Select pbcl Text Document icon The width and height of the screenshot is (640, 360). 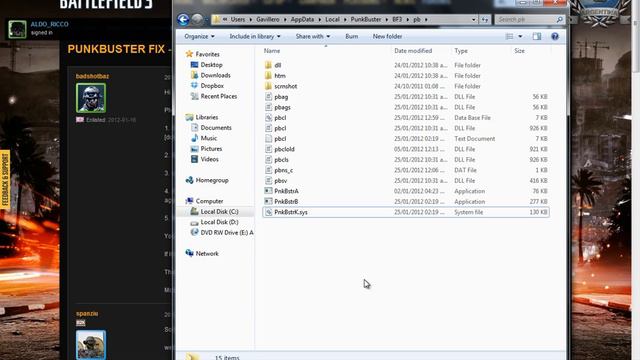point(268,139)
